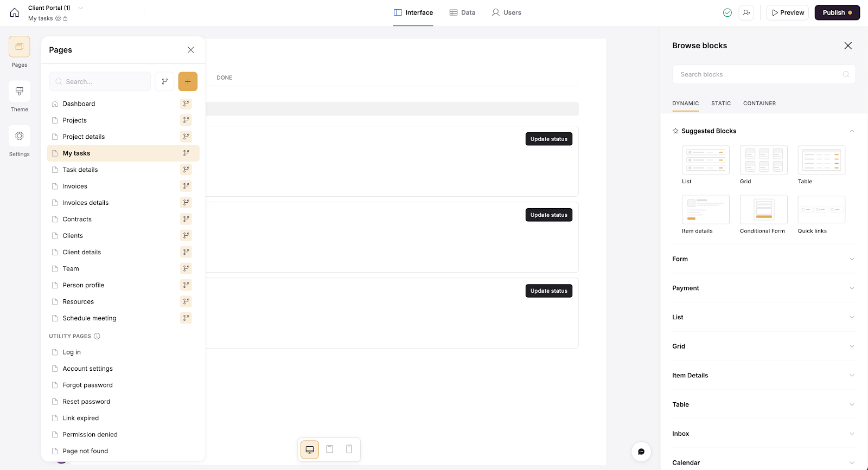Open page branching view next to search
868x470 pixels.
[x=164, y=81]
